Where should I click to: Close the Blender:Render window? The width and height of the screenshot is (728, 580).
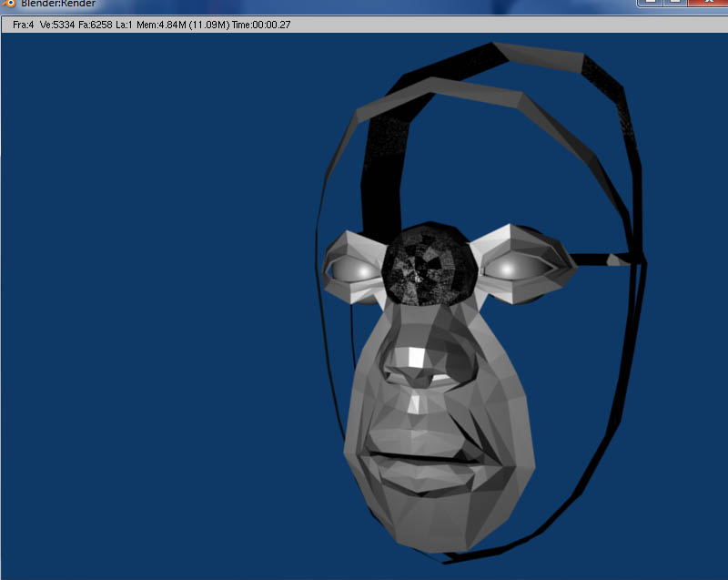709,3
